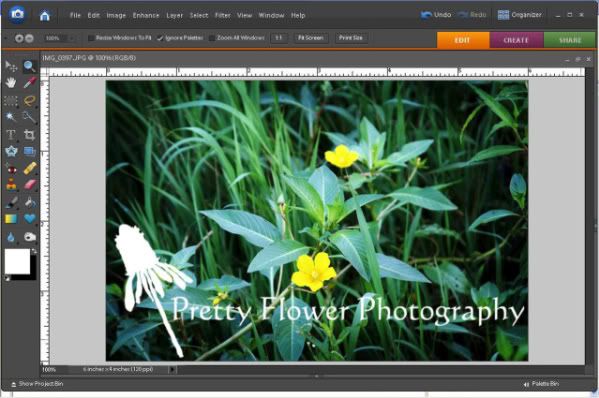The image size is (599, 398).
Task: Select the Quick Selection brush tool
Action: (x=29, y=117)
